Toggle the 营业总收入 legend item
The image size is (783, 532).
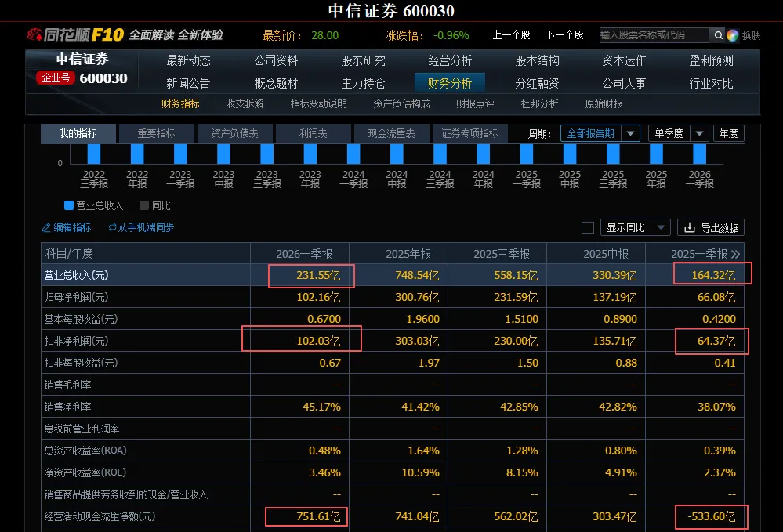pos(93,205)
